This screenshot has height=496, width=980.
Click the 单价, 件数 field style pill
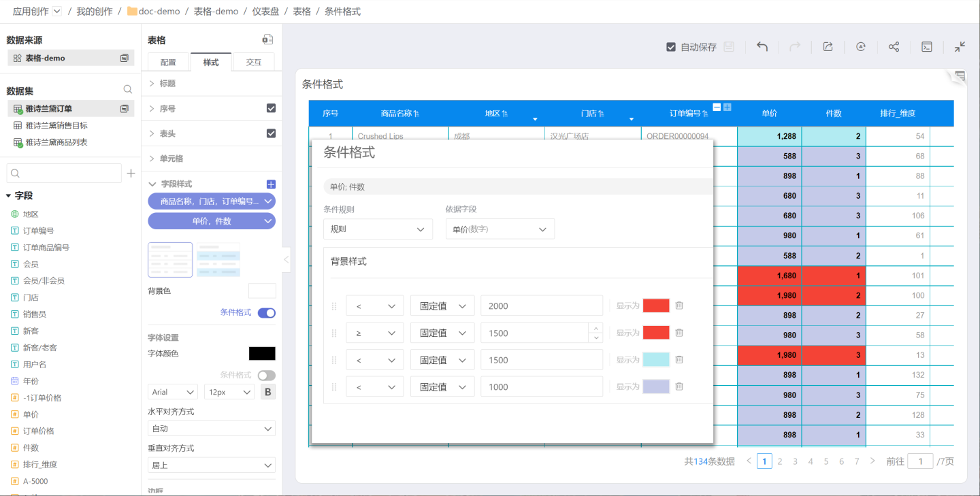pyautogui.click(x=211, y=221)
